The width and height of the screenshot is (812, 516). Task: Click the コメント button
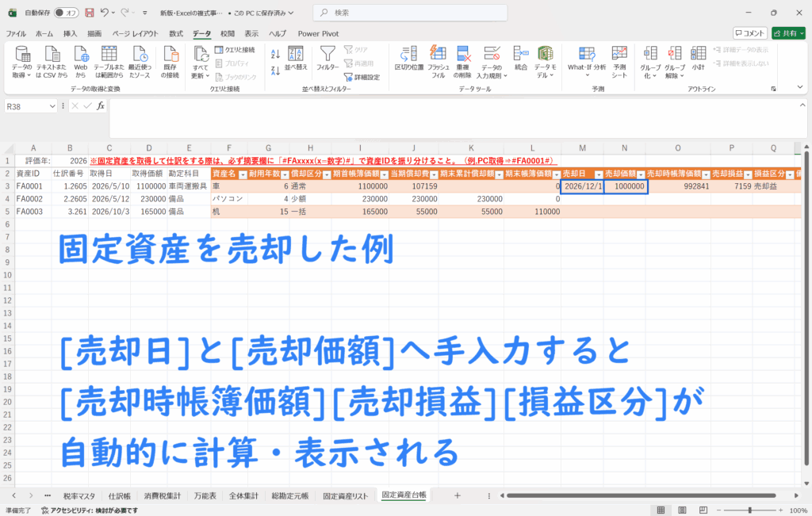(x=749, y=33)
